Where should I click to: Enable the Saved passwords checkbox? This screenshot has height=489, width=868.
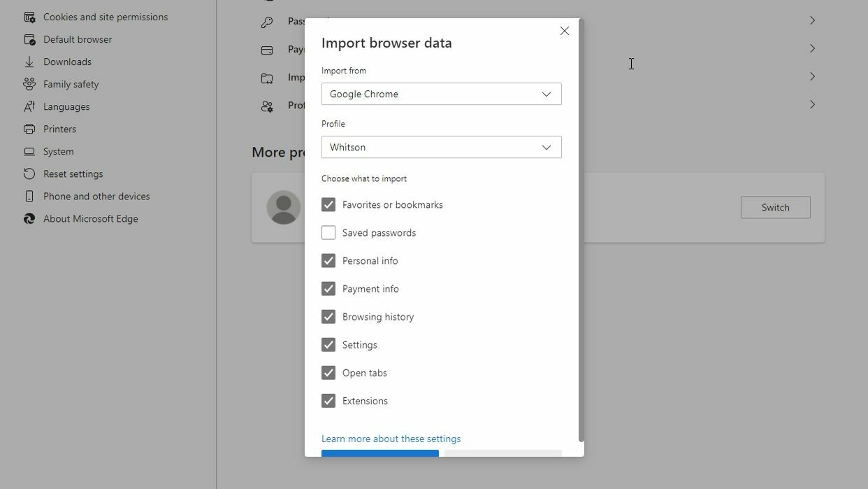pos(328,233)
